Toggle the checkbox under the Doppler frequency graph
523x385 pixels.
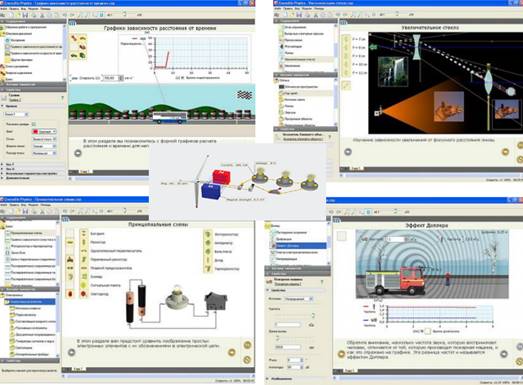tap(427, 331)
